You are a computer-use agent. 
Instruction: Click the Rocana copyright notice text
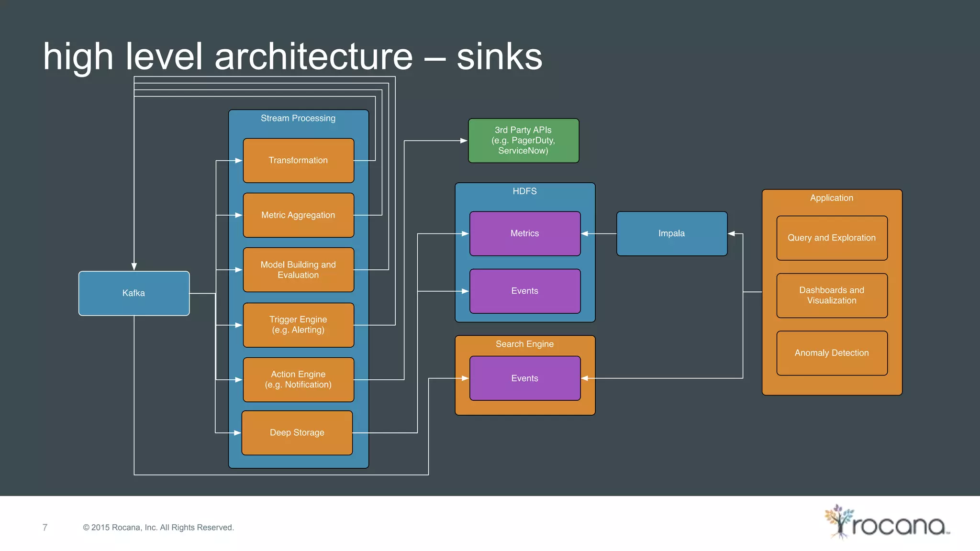tap(158, 528)
